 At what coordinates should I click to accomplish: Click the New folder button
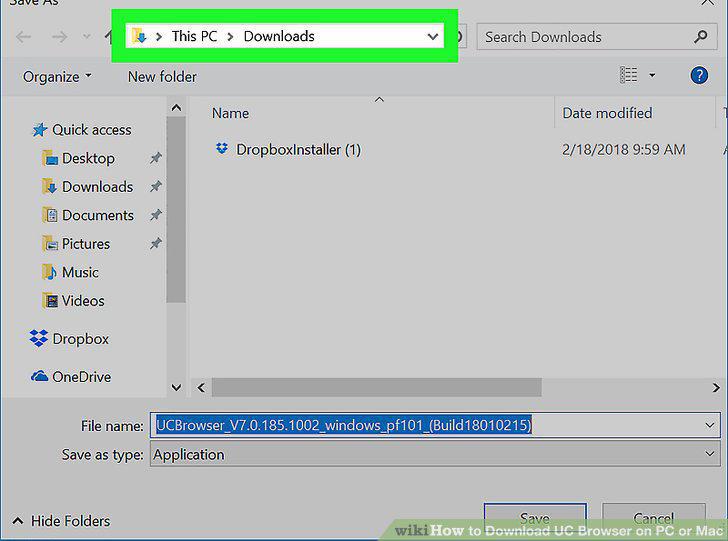[162, 77]
